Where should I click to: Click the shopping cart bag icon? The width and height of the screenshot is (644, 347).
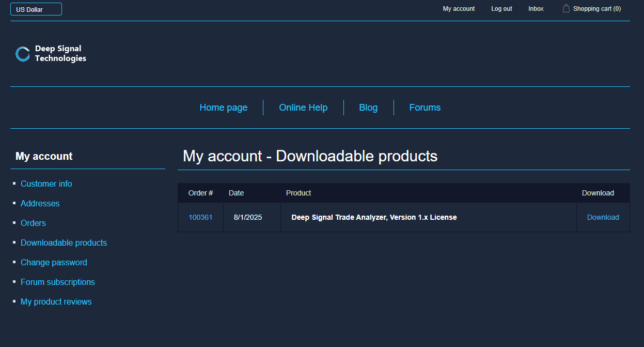566,8
